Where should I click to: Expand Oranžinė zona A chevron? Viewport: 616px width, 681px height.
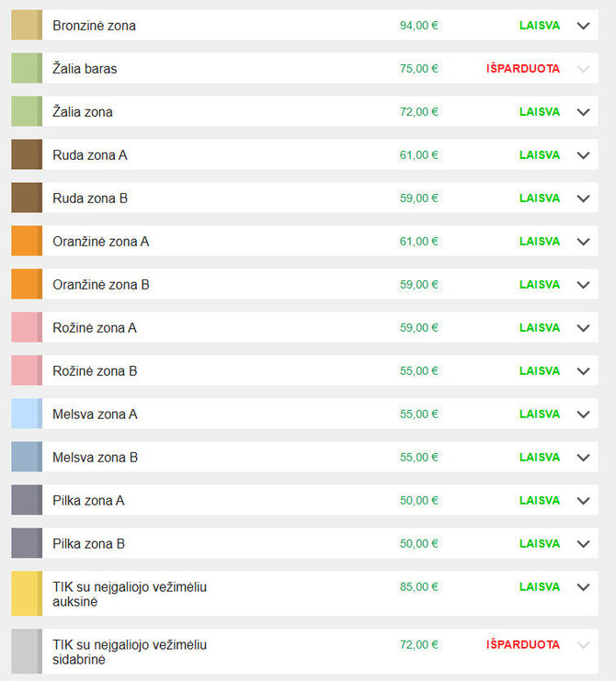pyautogui.click(x=583, y=242)
